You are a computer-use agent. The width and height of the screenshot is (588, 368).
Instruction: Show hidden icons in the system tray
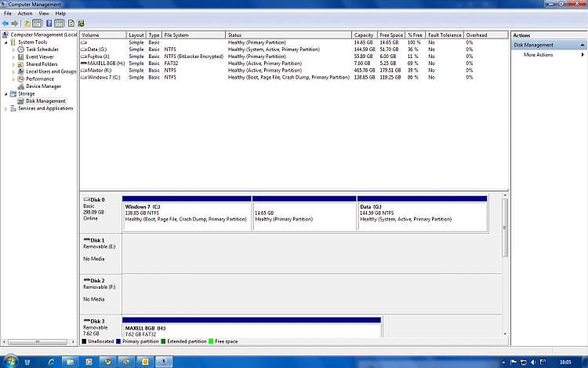(x=503, y=363)
